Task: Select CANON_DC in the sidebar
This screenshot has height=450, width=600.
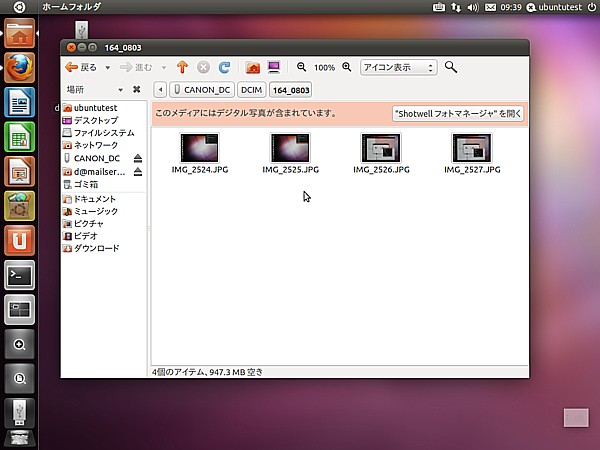Action: click(96, 158)
